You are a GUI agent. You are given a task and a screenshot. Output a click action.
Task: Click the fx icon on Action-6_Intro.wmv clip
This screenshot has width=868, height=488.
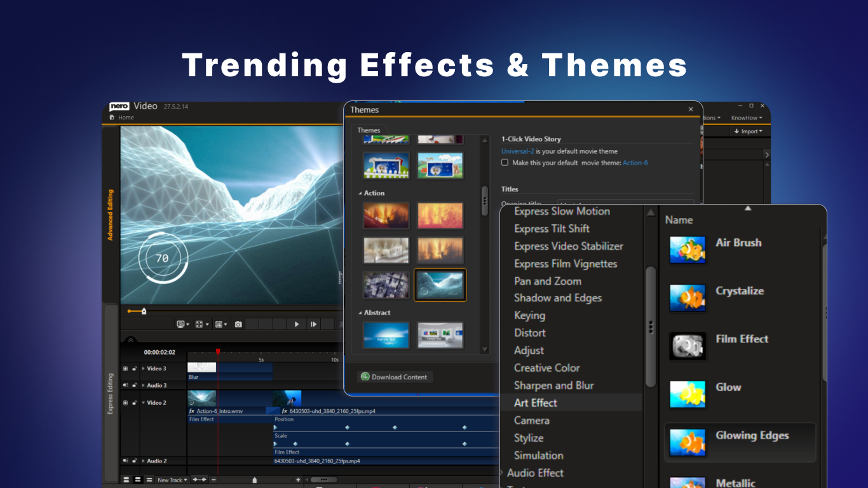(x=192, y=411)
